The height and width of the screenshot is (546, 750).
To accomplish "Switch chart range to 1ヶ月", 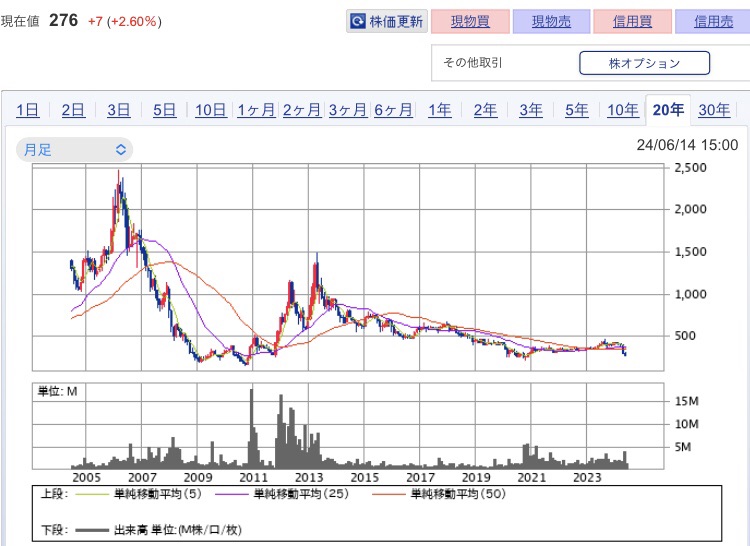I will [x=256, y=110].
